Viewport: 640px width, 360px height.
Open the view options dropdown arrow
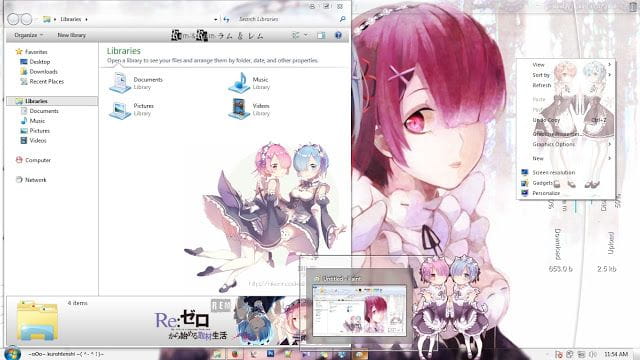coord(306,36)
